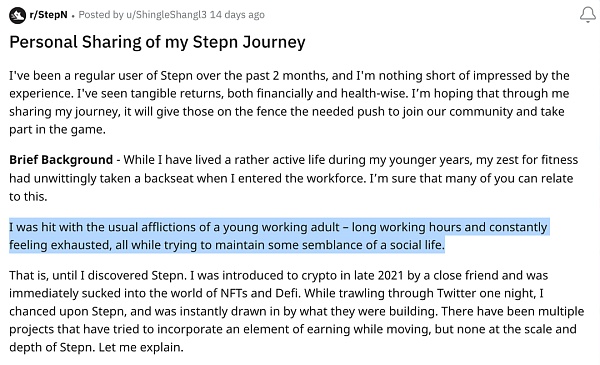
Task: Click the words 'part in the game.'
Action: click(x=57, y=129)
